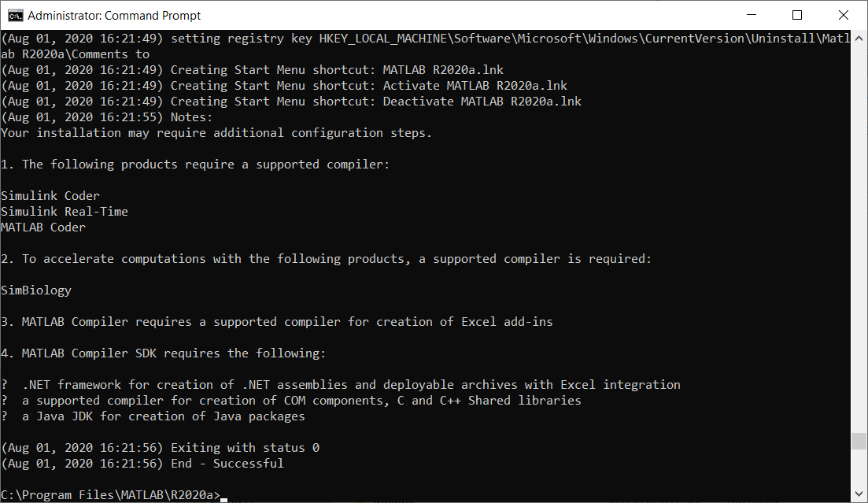Image resolution: width=868 pixels, height=503 pixels.
Task: Select the 'MATLAB Coder' text line
Action: point(43,227)
